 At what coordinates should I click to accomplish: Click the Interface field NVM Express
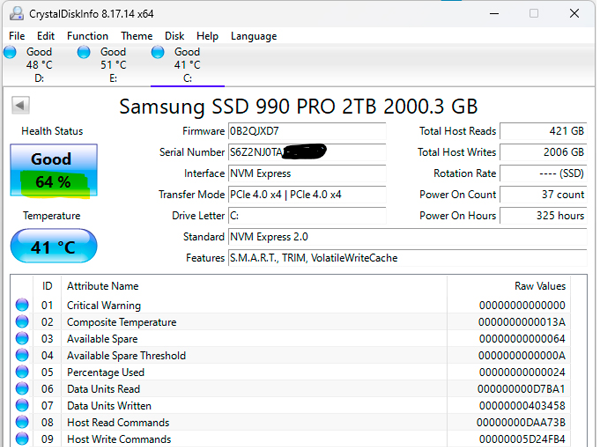[307, 173]
